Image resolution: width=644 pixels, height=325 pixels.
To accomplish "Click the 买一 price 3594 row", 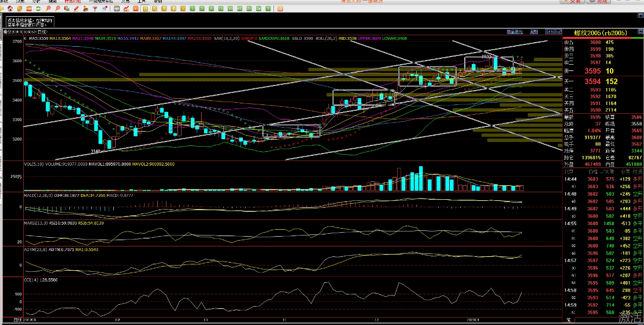I will tap(603, 81).
